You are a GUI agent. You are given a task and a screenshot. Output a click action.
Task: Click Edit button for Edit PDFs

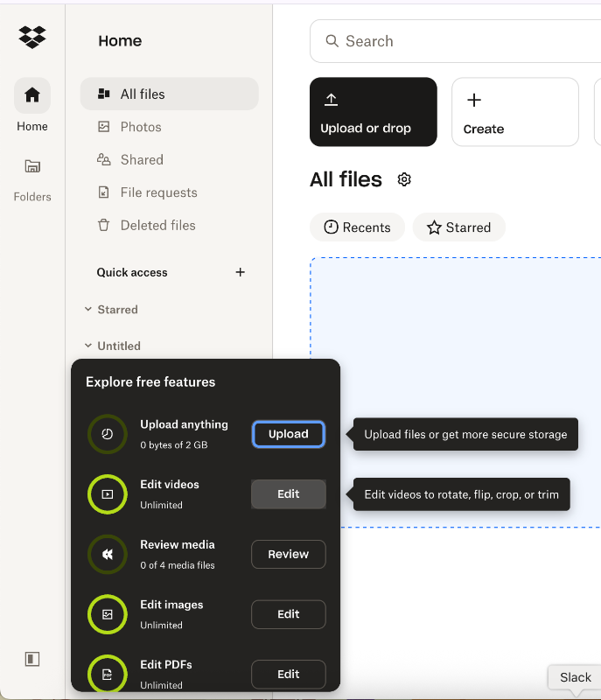pos(288,674)
